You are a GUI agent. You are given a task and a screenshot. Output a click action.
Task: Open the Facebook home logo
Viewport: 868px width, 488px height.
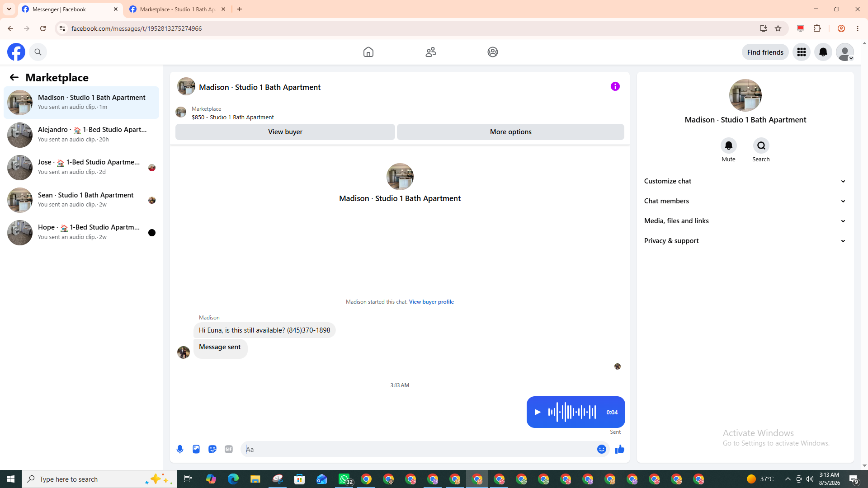coord(16,52)
